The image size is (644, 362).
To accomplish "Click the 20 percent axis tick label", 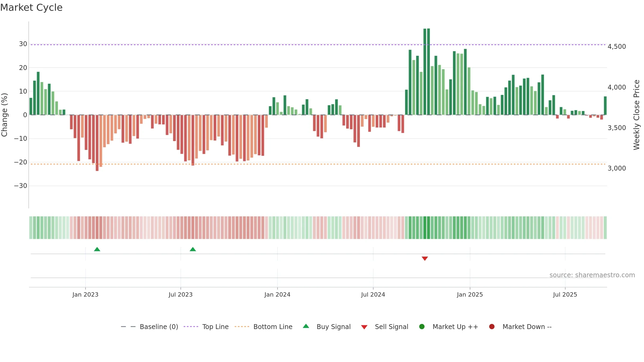I will click(23, 68).
